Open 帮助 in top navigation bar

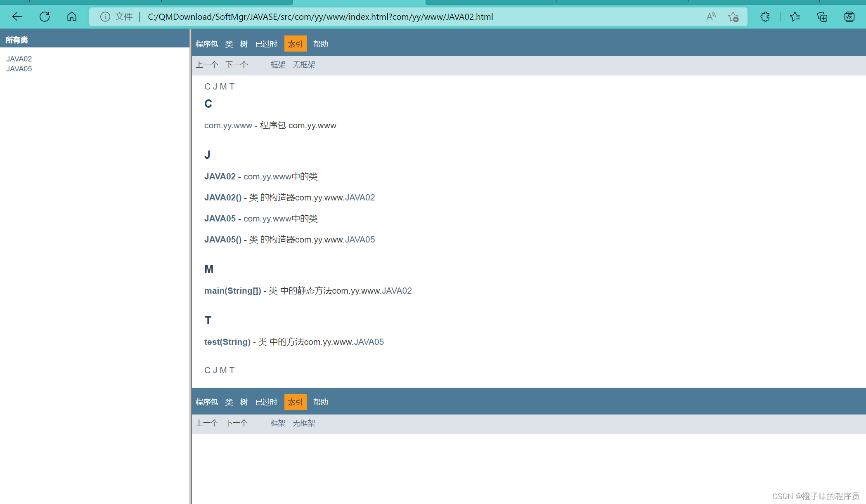point(321,44)
